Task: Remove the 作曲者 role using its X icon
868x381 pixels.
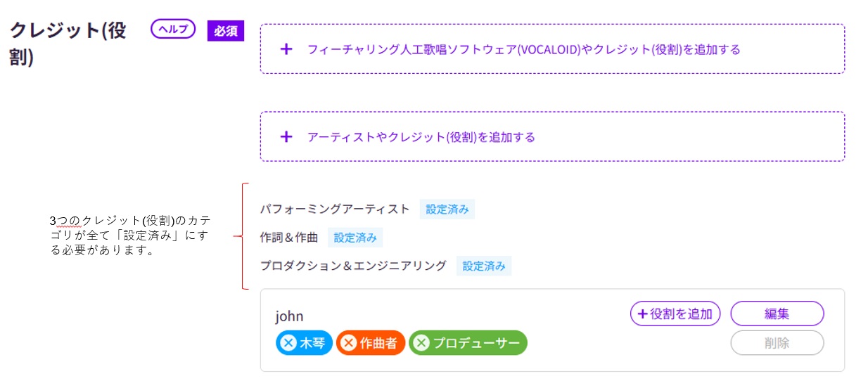Action: coord(348,343)
